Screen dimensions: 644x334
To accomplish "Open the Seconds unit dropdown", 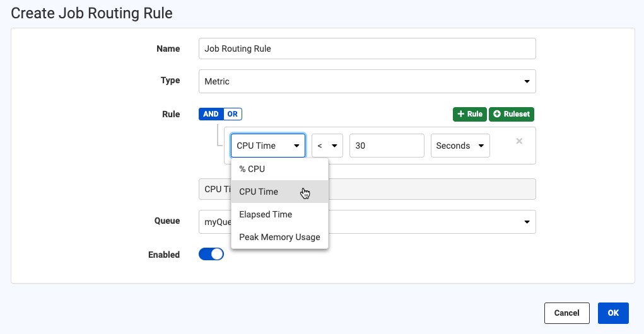I will click(x=460, y=146).
